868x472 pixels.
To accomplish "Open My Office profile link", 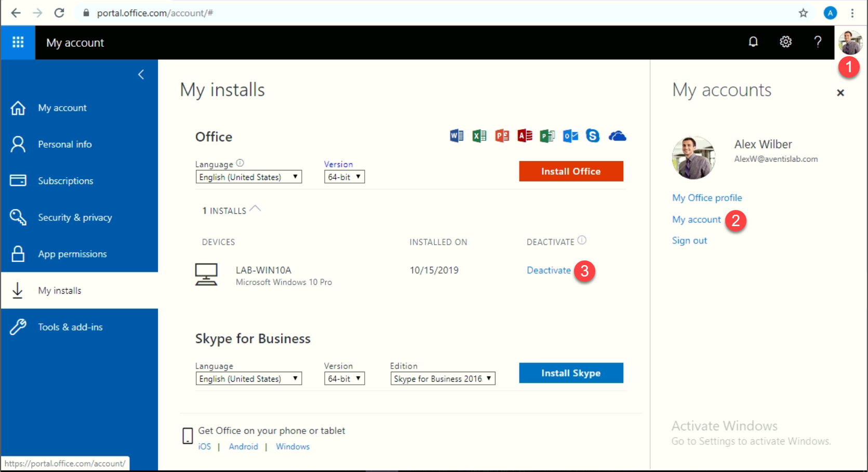I will point(707,198).
